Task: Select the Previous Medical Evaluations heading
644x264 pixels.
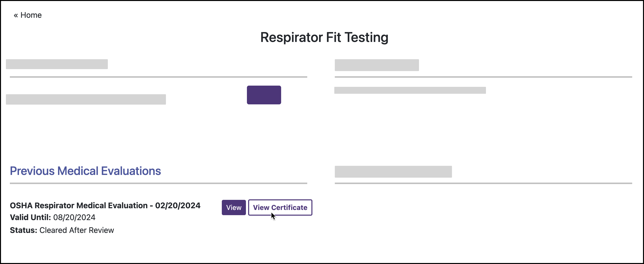Action: pyautogui.click(x=85, y=171)
